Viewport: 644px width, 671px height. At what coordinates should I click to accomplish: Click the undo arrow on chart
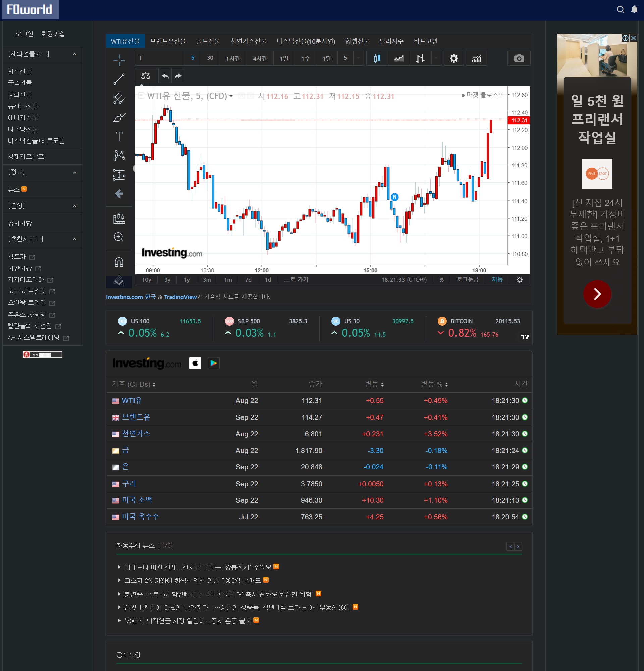click(x=165, y=76)
